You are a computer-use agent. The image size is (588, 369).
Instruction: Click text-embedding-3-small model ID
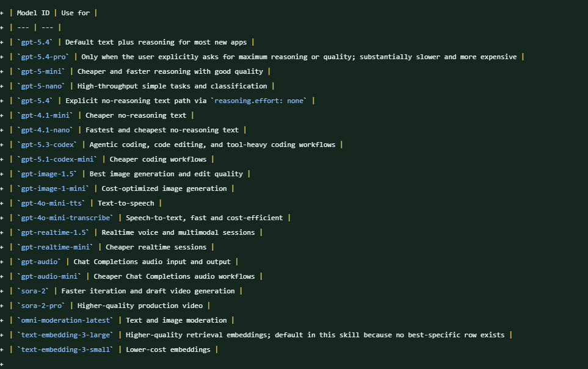click(65, 349)
